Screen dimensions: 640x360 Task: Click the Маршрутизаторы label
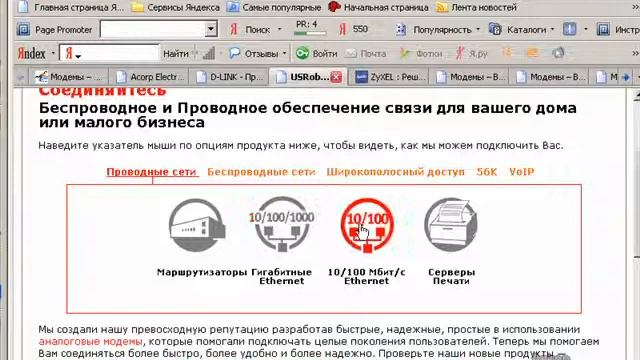[202, 272]
